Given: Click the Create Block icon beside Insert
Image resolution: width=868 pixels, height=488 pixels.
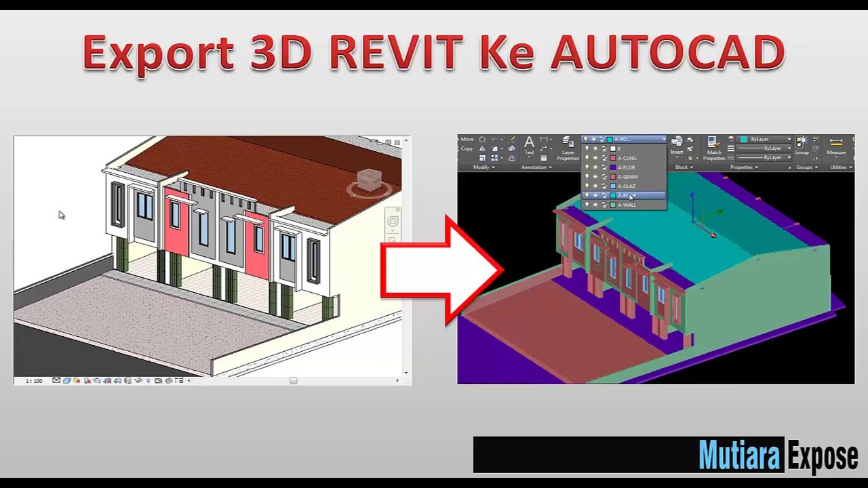Looking at the screenshot, I should 690,140.
